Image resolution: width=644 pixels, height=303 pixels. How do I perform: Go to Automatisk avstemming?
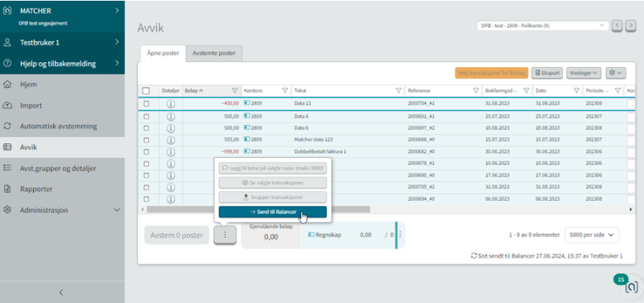click(x=62, y=127)
